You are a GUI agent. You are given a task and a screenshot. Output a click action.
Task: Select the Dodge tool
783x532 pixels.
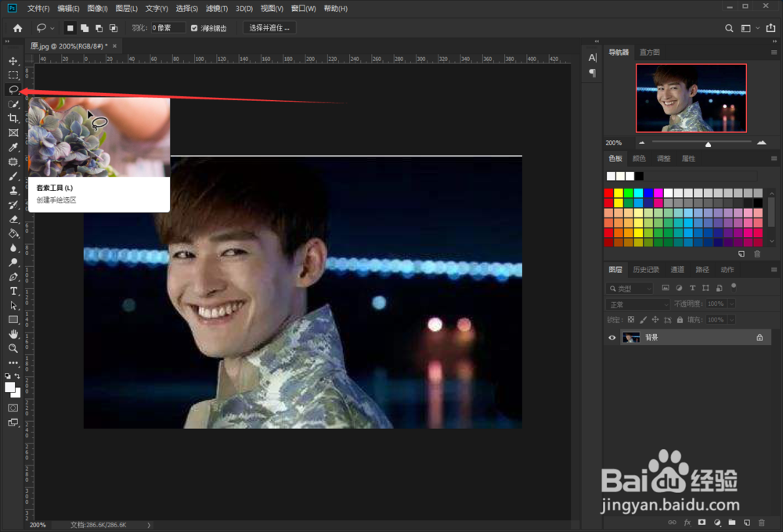tap(13, 263)
